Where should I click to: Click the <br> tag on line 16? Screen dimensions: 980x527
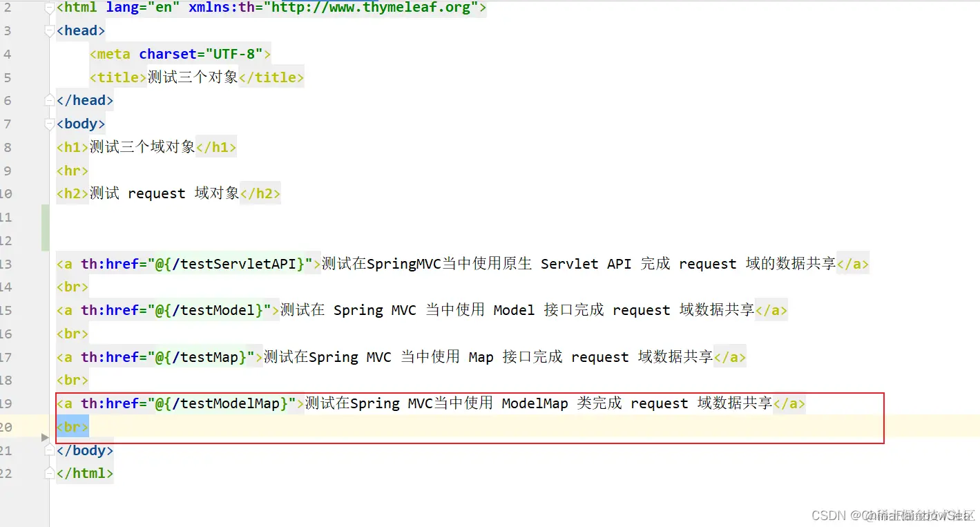73,334
